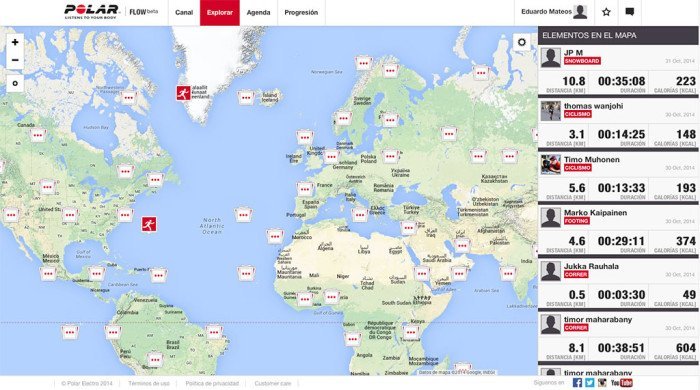Open Facebook icon in footer

577,383
